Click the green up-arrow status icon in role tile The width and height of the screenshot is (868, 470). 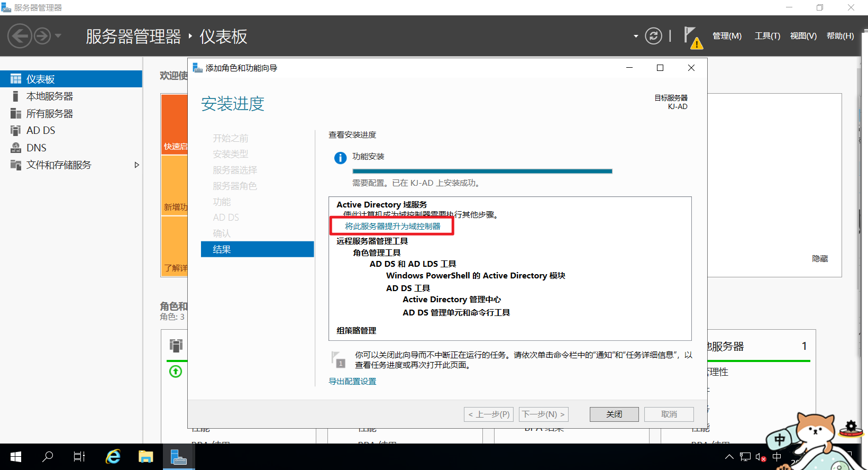click(x=176, y=372)
